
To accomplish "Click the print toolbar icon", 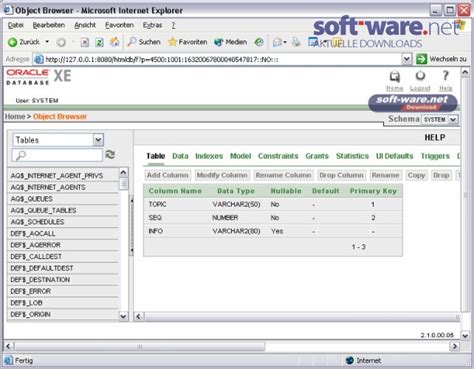I will [x=296, y=42].
